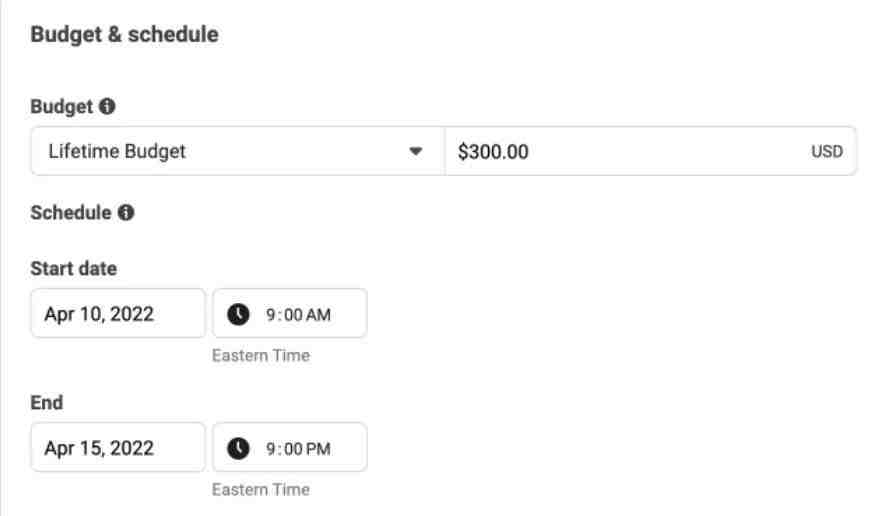Click Eastern Time label under start time

[x=261, y=355]
